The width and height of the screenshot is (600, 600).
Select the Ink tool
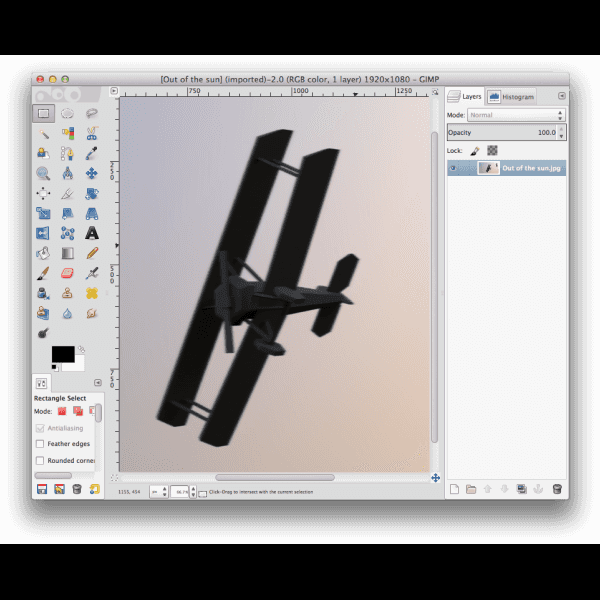click(x=43, y=293)
